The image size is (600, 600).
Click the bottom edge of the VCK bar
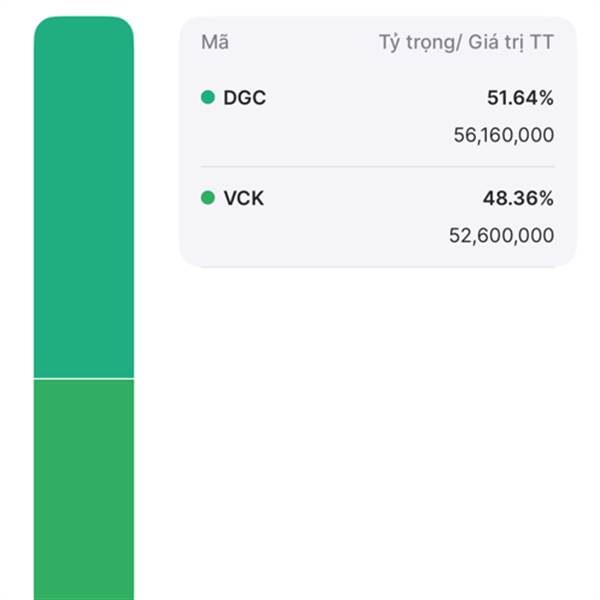(84, 593)
